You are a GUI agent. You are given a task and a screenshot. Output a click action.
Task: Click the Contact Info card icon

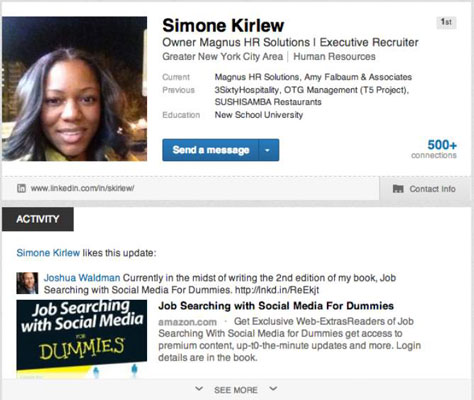pos(398,189)
